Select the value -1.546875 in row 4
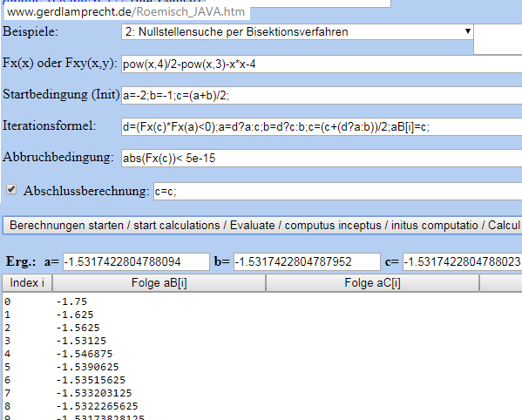Image resolution: width=522 pixels, height=420 pixels. [85, 354]
